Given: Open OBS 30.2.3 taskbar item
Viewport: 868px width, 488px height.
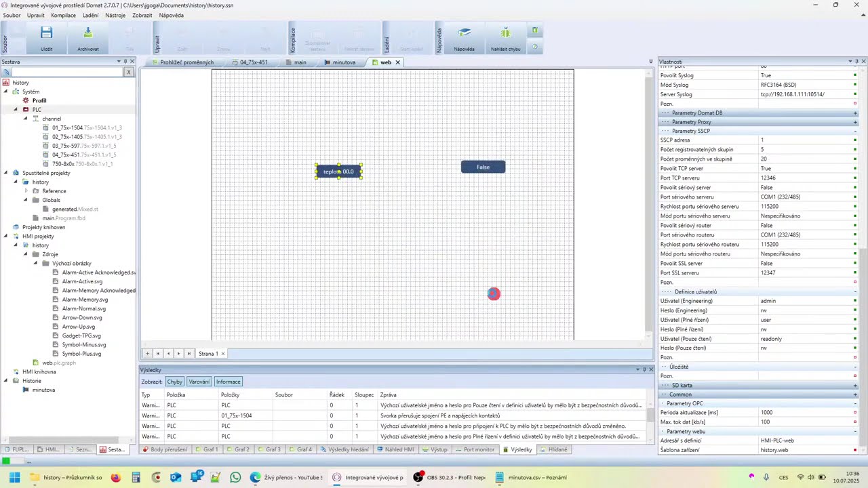Looking at the screenshot, I should 449,477.
